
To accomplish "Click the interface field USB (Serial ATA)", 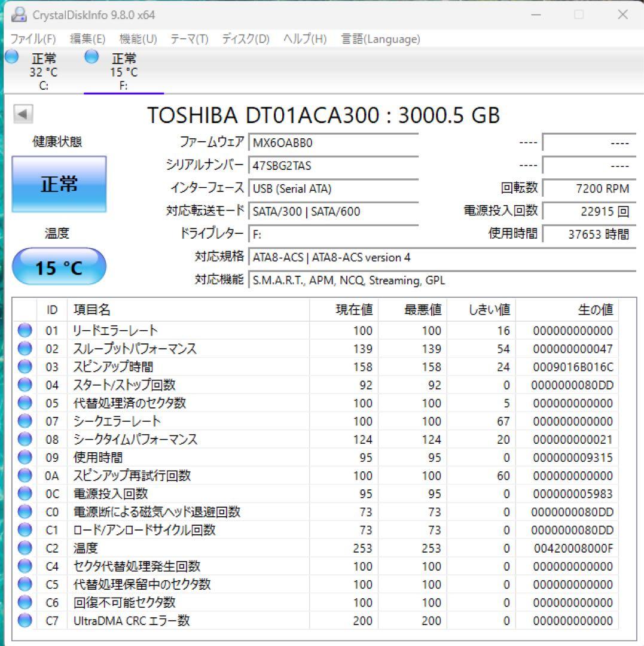I will pos(334,188).
